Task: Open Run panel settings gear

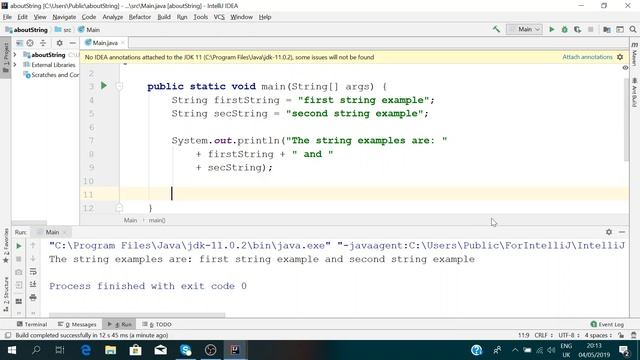Action: (609, 232)
